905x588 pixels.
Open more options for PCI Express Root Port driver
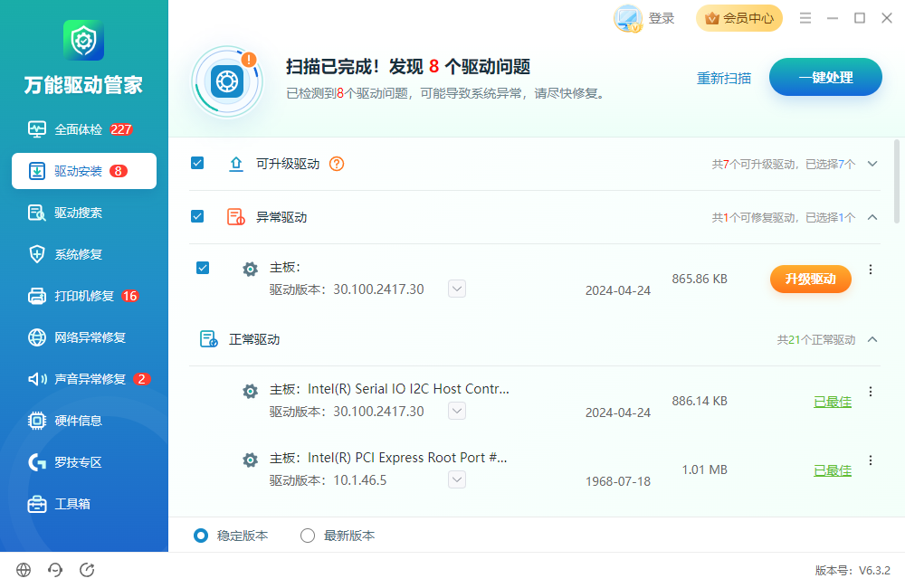871,460
